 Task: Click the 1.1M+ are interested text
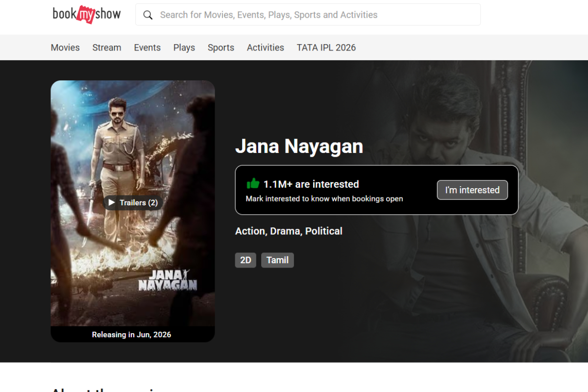point(311,184)
